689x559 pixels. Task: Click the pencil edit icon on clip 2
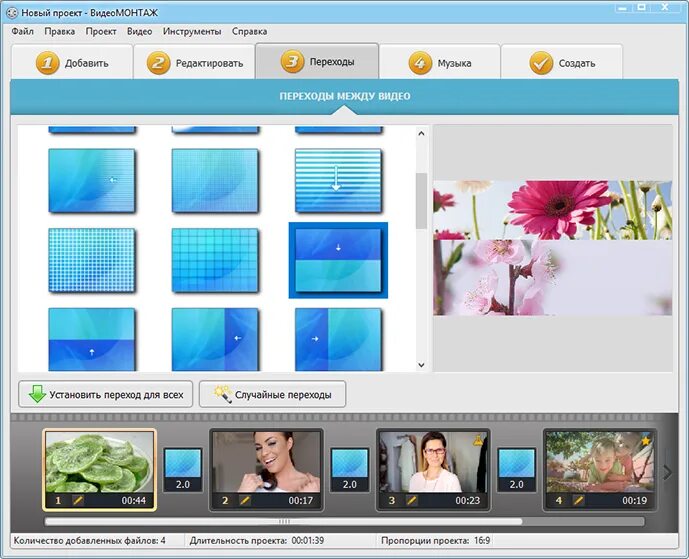pos(245,500)
